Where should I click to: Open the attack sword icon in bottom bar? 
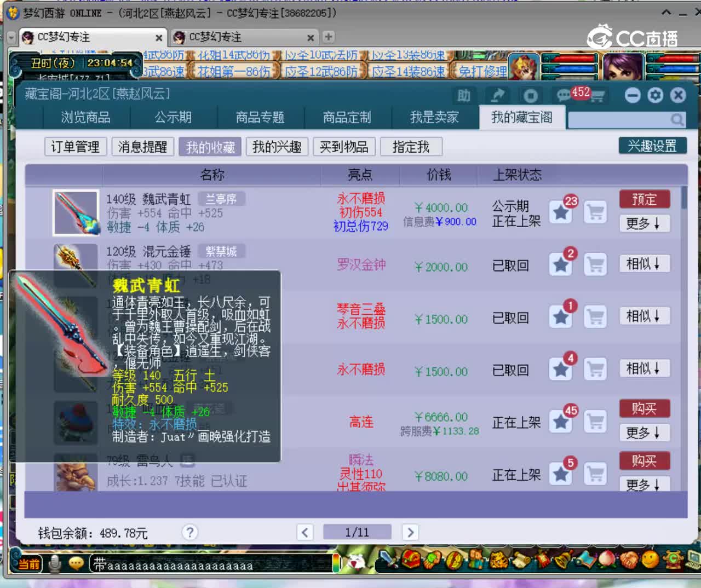point(389,559)
